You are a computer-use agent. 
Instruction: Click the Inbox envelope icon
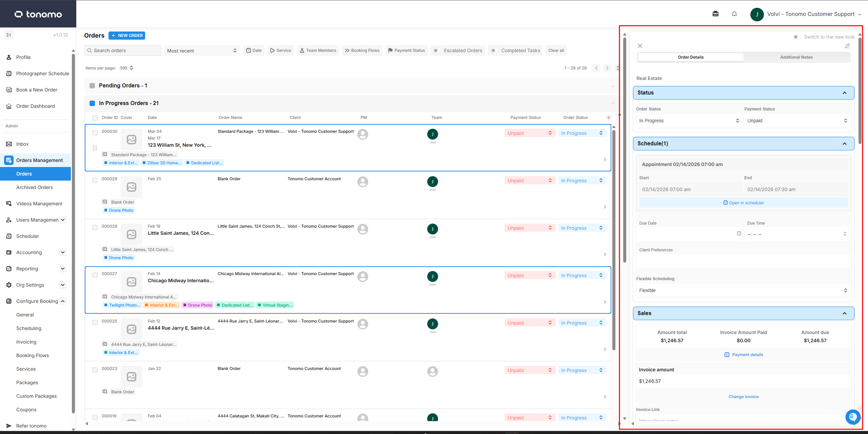click(x=9, y=144)
